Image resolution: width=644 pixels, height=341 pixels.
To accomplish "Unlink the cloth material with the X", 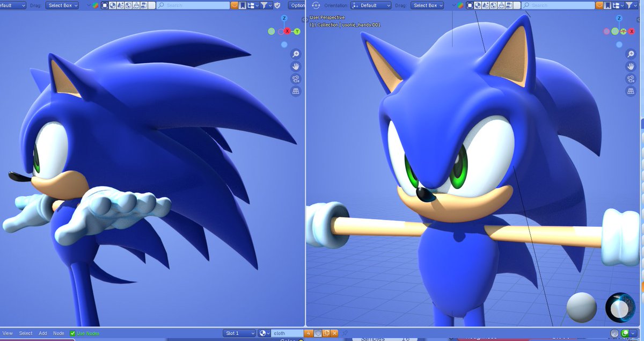I will point(334,333).
